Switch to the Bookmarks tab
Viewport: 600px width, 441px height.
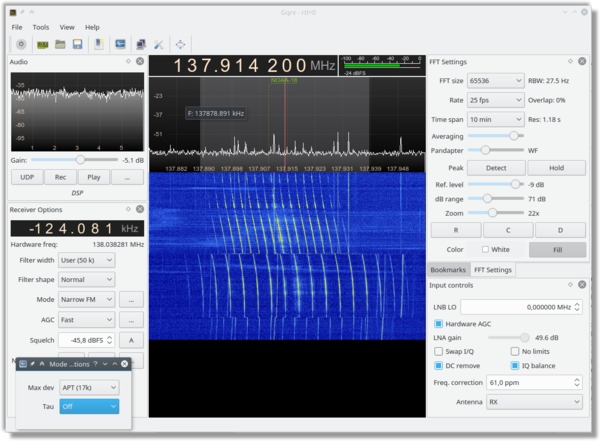pos(448,270)
